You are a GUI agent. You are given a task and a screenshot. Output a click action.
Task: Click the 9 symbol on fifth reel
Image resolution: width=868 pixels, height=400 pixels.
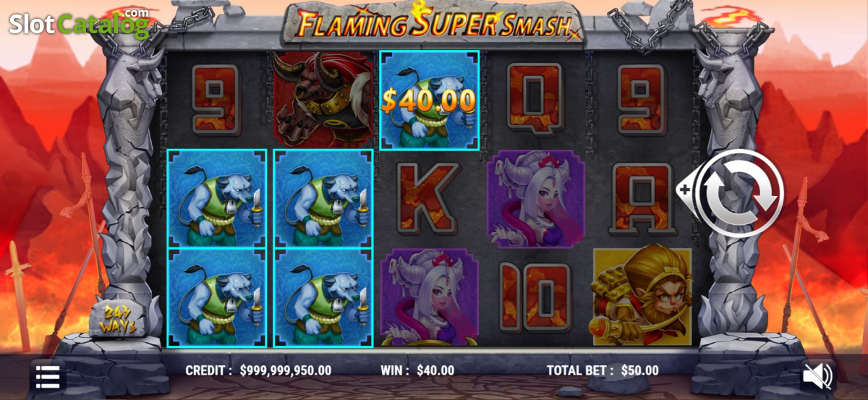coord(642,99)
